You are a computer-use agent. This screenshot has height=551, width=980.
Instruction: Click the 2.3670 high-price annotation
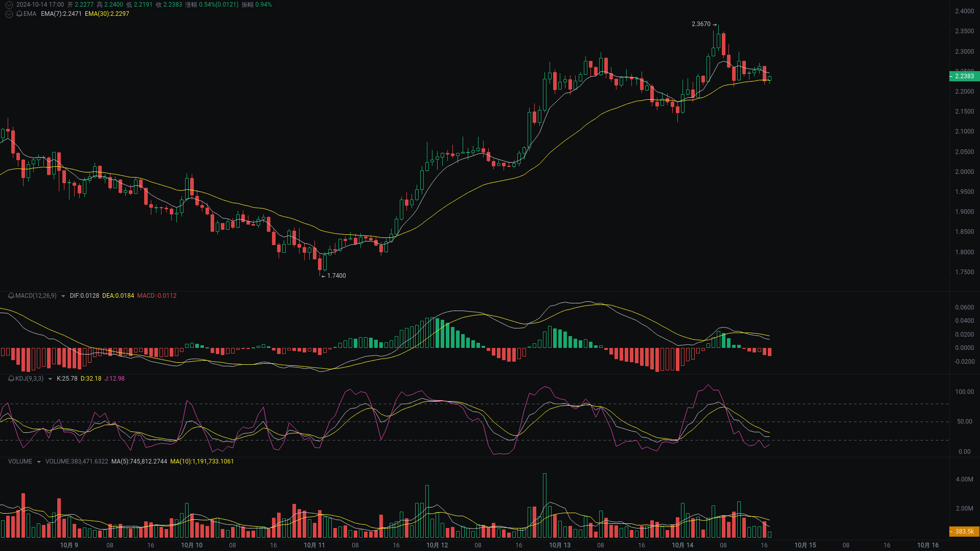click(x=700, y=24)
